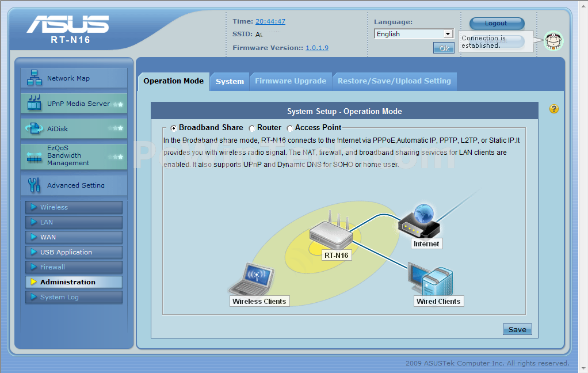Open the WAN settings menu
588x373 pixels.
74,237
